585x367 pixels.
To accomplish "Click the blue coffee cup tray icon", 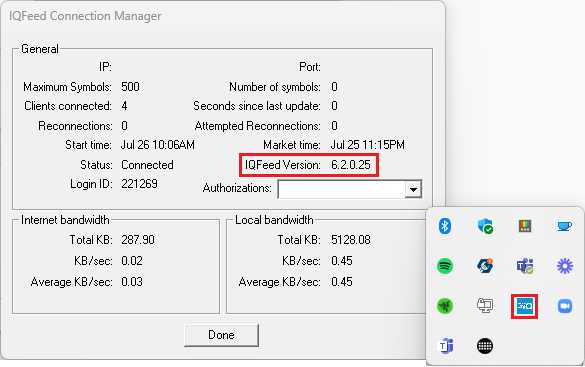I will pyautogui.click(x=564, y=226).
